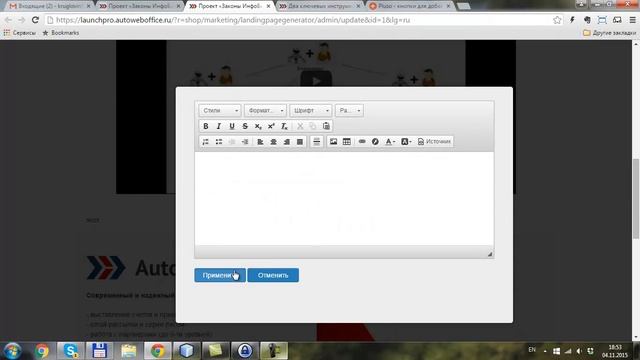Increase the text indent
The width and height of the screenshot is (640, 360).
click(x=245, y=142)
